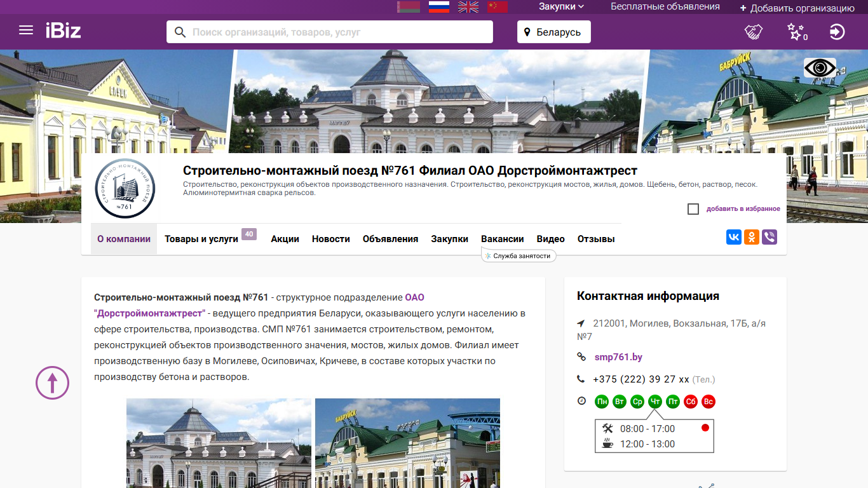
Task: Open the Беларусь region selector
Action: pos(554,32)
